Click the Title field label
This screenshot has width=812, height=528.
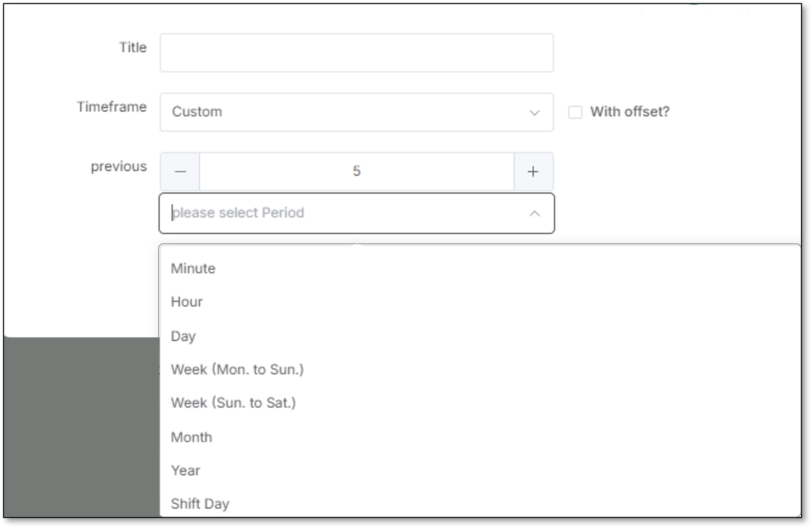[x=133, y=47]
